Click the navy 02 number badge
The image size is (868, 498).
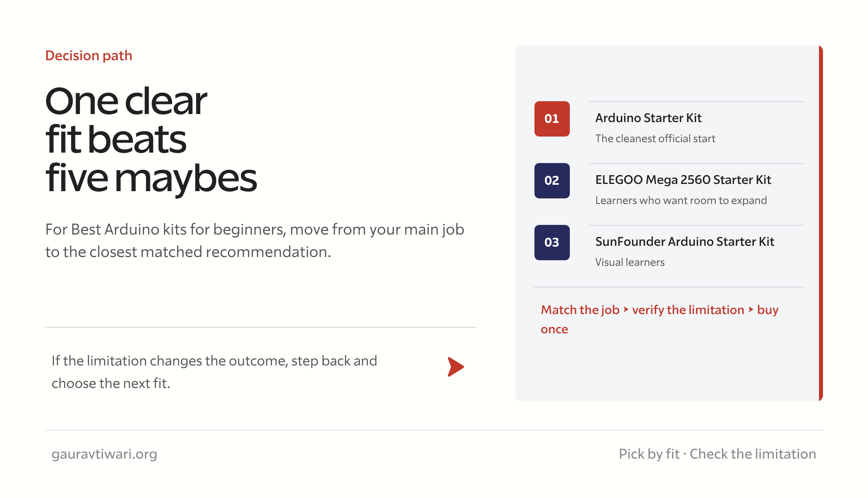(552, 181)
